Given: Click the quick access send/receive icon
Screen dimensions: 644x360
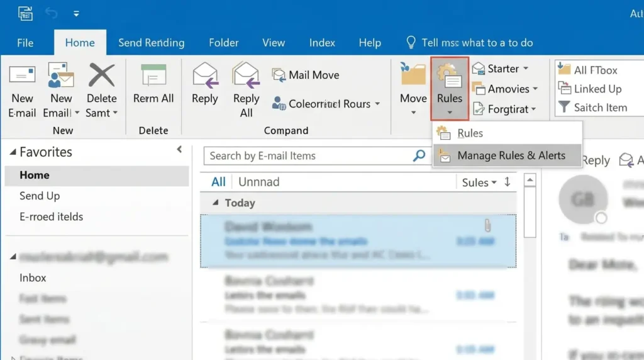Looking at the screenshot, I should pos(25,13).
